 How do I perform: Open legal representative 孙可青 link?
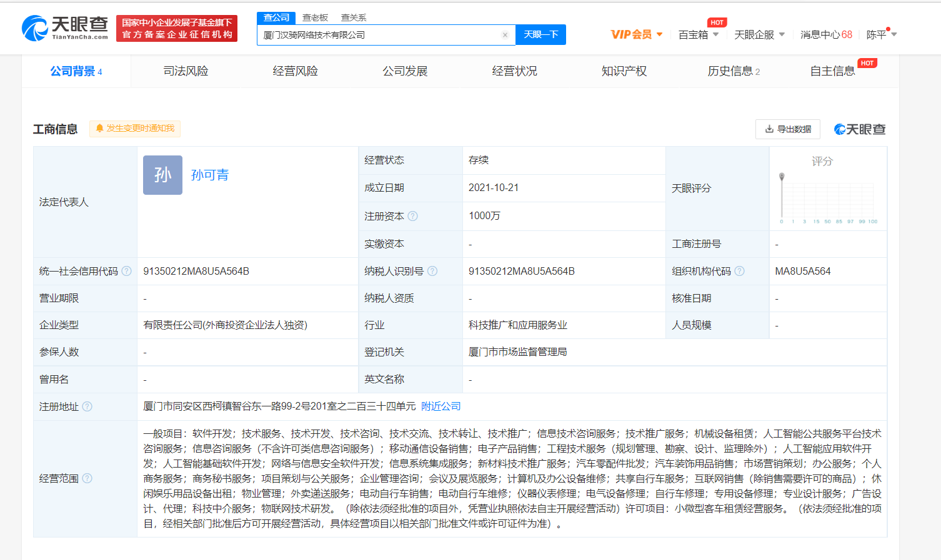click(x=210, y=175)
